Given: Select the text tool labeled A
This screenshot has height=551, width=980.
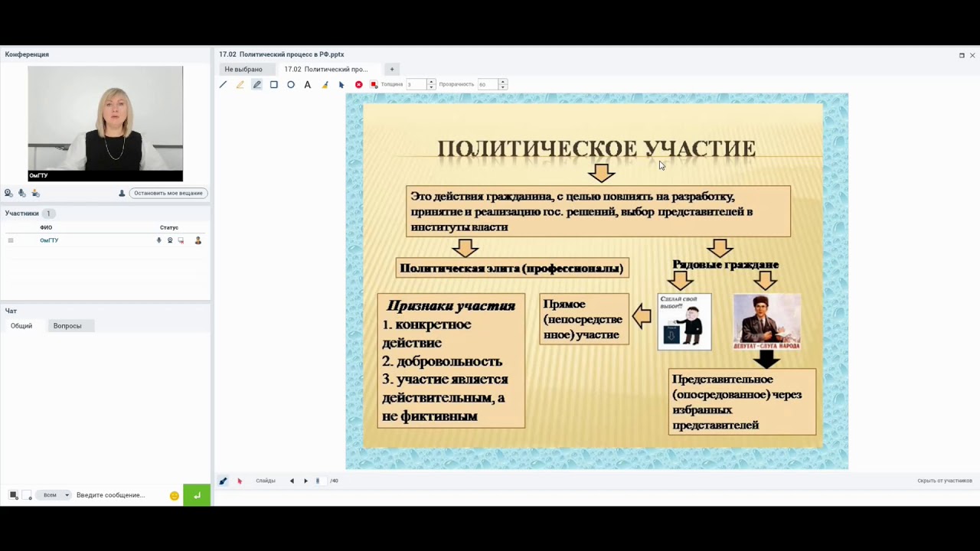Looking at the screenshot, I should [x=308, y=85].
